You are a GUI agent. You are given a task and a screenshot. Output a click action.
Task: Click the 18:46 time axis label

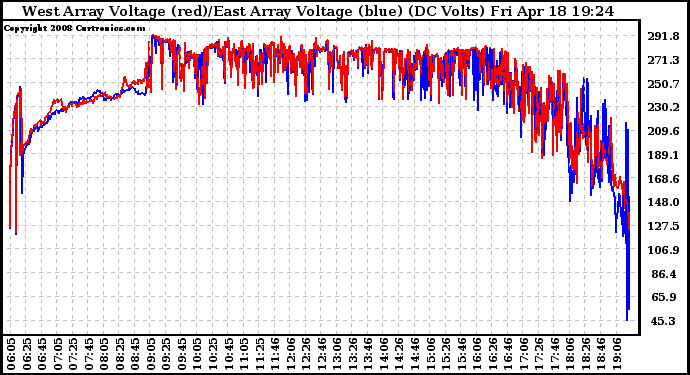[601, 354]
